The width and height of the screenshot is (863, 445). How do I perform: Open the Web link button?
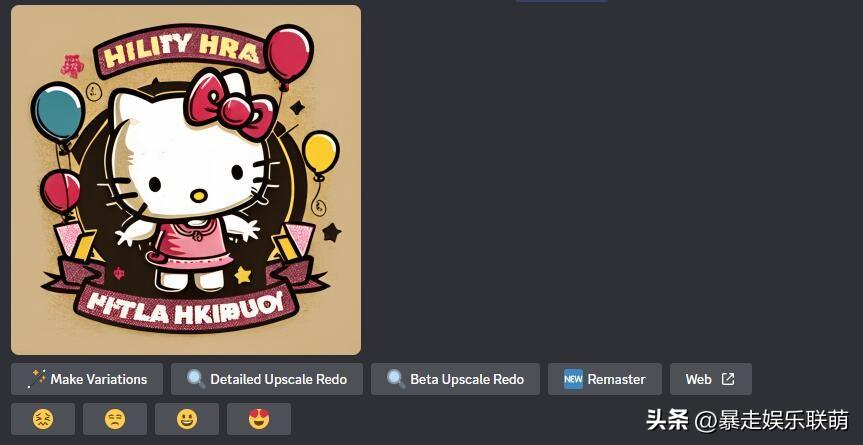click(x=711, y=379)
